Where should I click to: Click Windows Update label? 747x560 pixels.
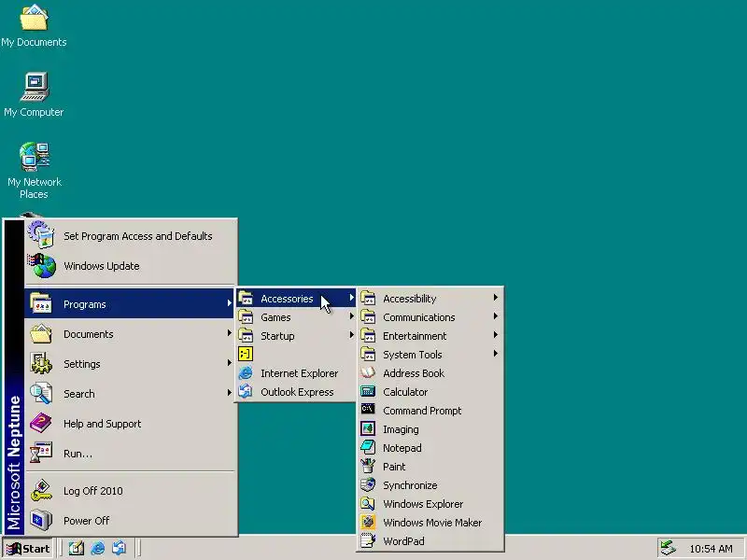(102, 266)
